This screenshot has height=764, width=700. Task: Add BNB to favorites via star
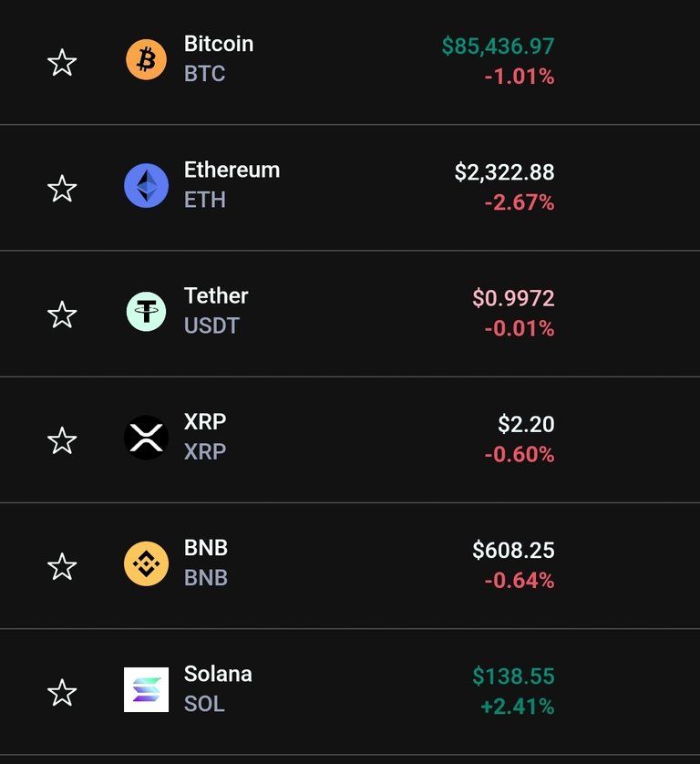tap(62, 566)
